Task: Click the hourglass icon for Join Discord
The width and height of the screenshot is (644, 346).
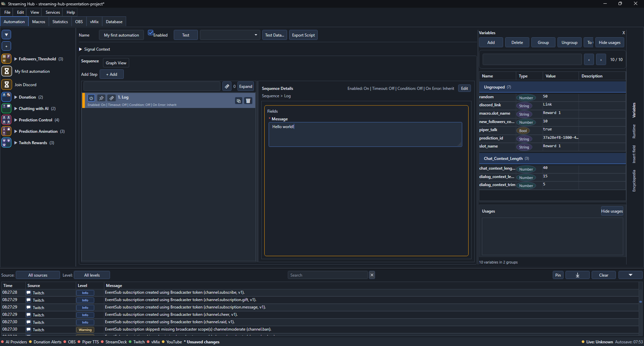Action: tap(6, 84)
